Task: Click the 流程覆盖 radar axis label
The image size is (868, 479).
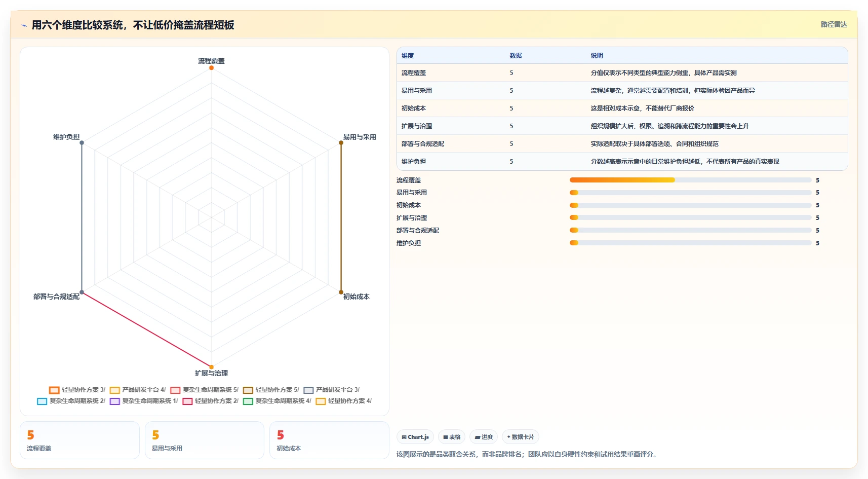Action: click(211, 61)
